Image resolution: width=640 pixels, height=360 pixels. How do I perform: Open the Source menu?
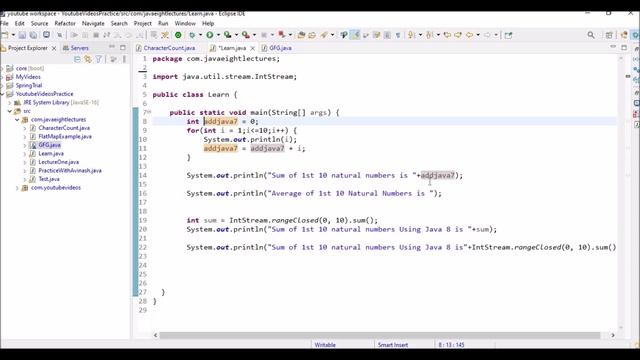click(x=40, y=23)
